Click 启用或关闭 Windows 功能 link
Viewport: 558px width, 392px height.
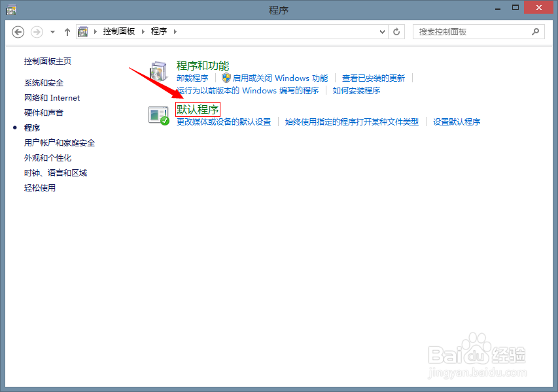[280, 78]
